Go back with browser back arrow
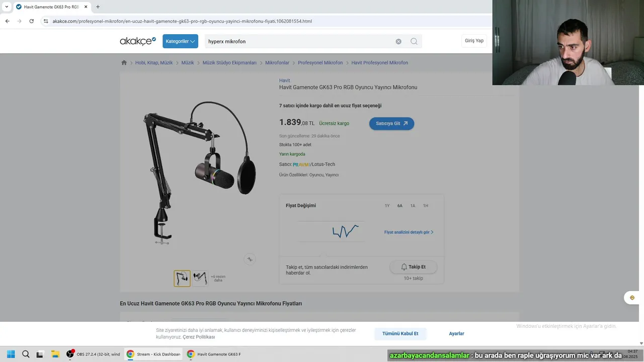 point(7,21)
